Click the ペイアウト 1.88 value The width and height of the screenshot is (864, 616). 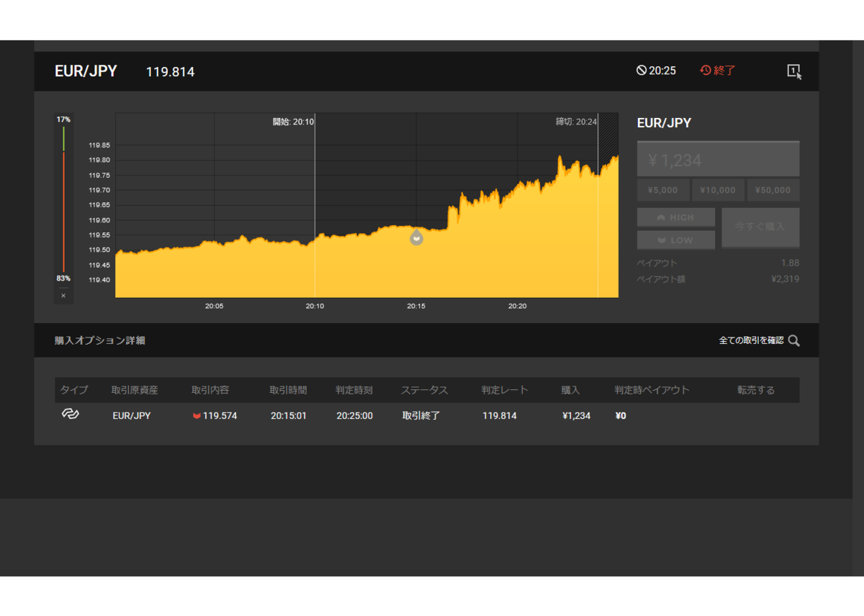pos(790,263)
